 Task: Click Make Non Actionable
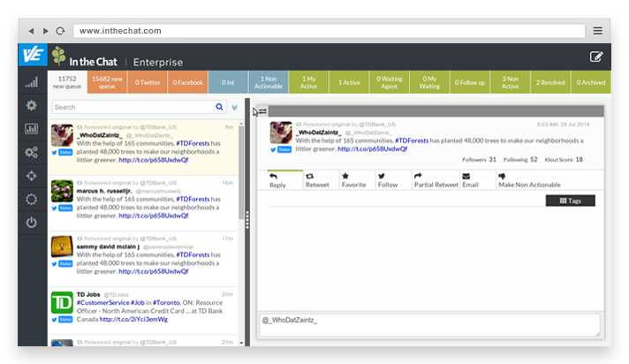[x=529, y=180]
